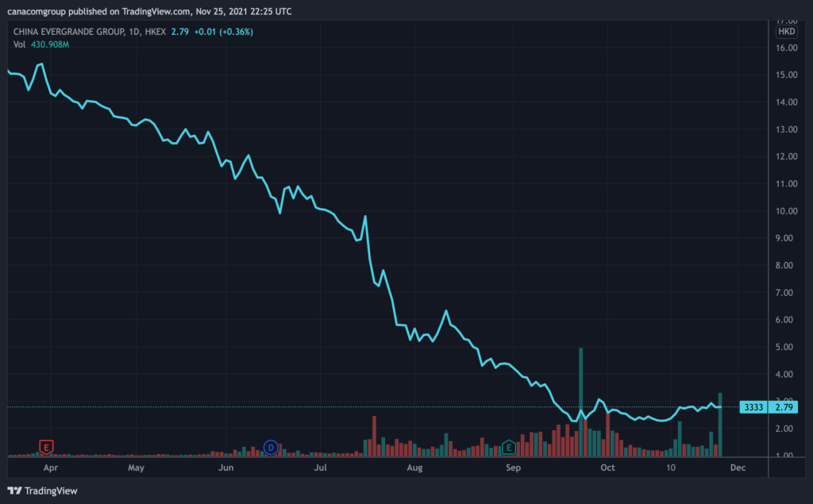Click the Dec label on the time axis
The image size is (813, 504).
tap(738, 467)
